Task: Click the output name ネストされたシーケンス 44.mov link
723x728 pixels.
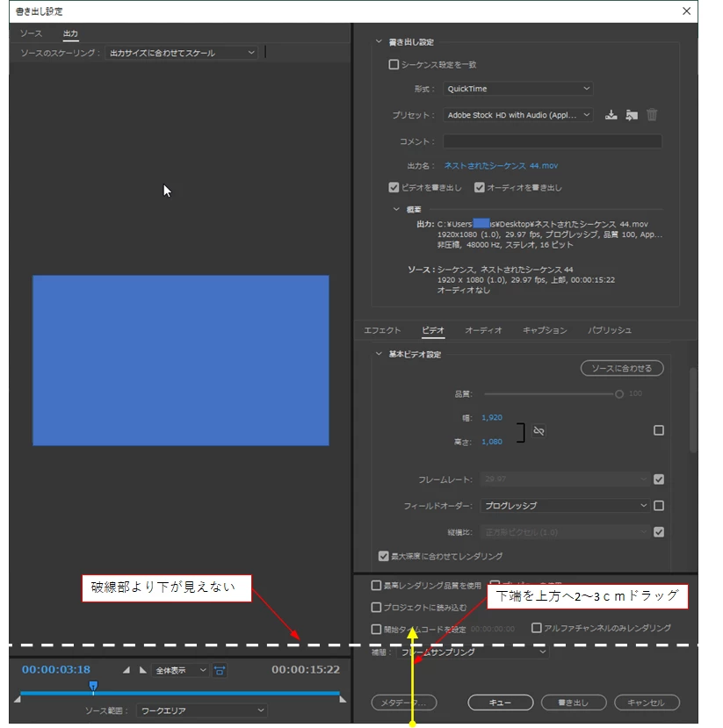Action: pyautogui.click(x=501, y=166)
